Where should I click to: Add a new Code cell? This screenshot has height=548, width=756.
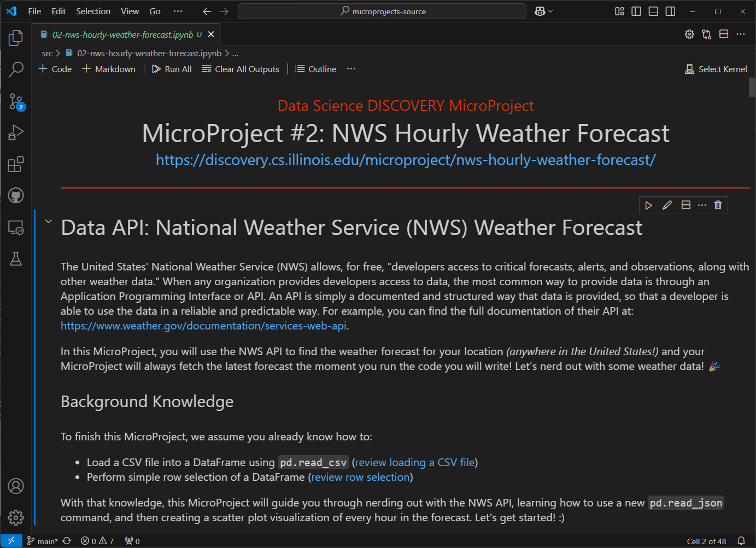[x=55, y=69]
